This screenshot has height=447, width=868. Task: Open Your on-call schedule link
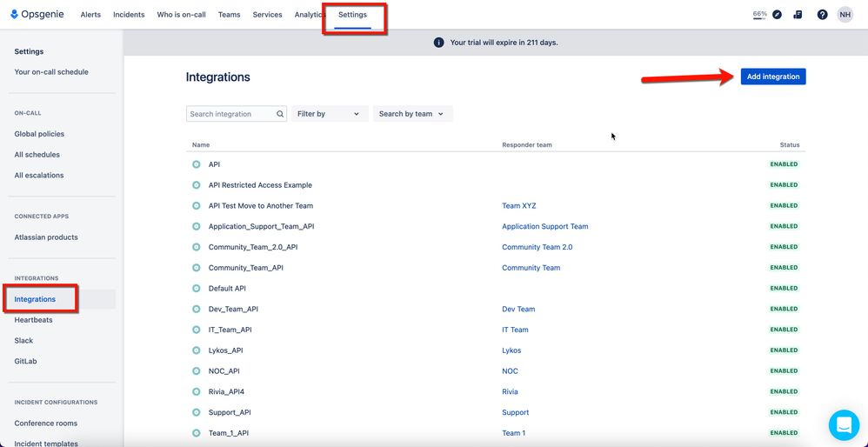(x=51, y=72)
